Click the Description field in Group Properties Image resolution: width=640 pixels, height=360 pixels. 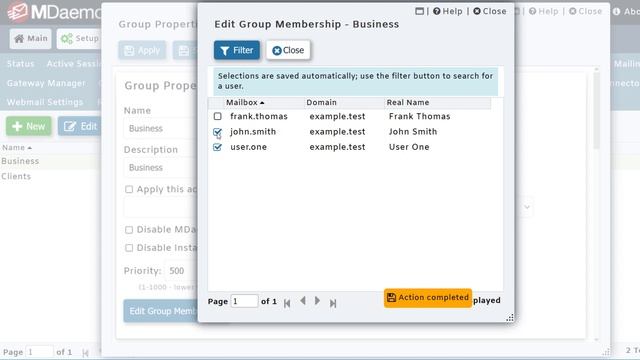(161, 168)
